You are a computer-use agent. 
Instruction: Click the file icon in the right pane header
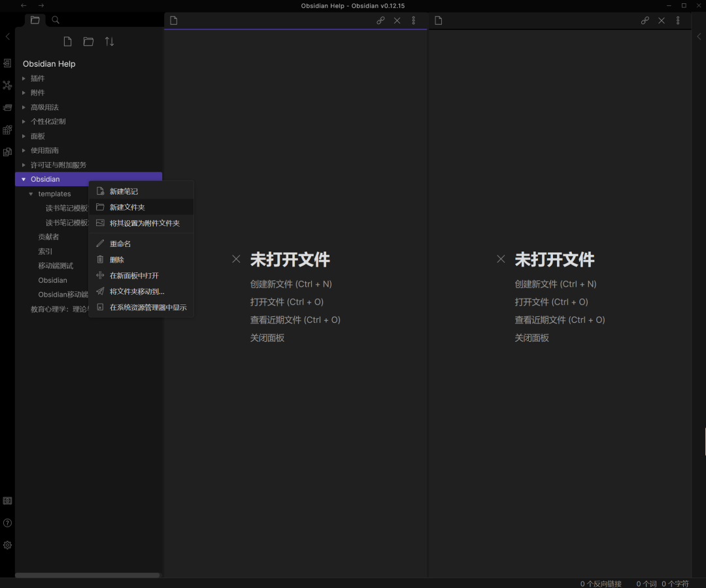click(438, 20)
